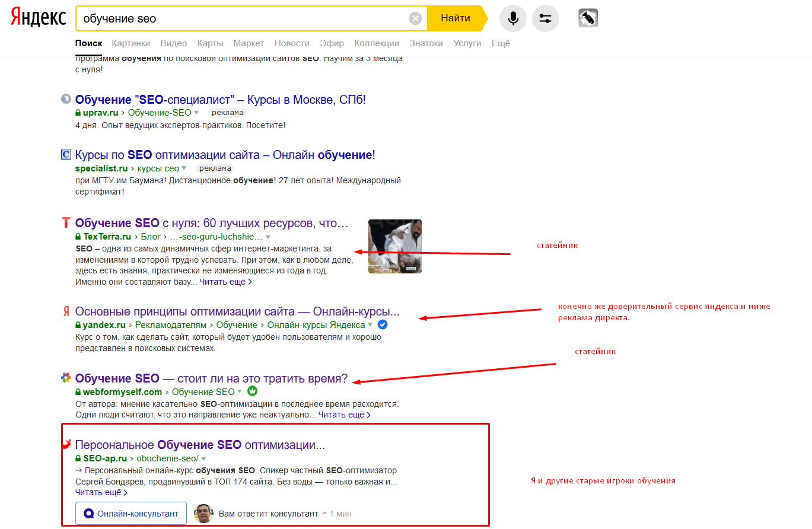Click the specialist.ru favicon
Screen dimensions: 812x529
point(66,155)
